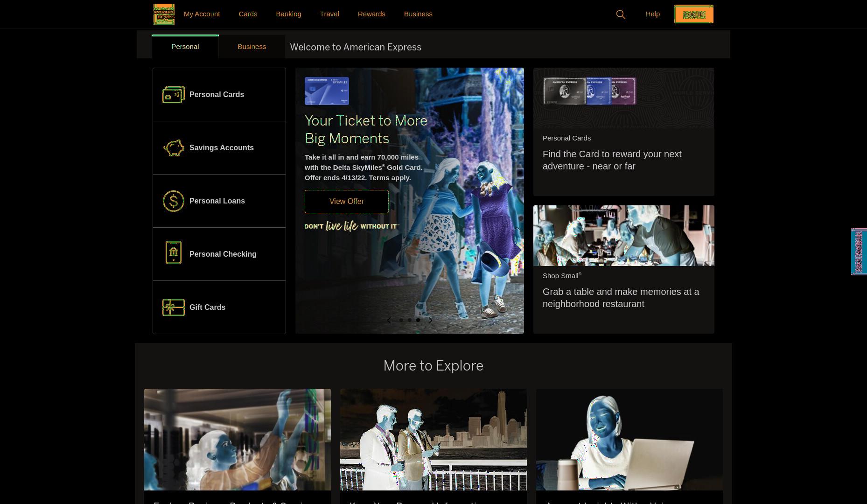Open Gift Cards text link

pos(207,308)
